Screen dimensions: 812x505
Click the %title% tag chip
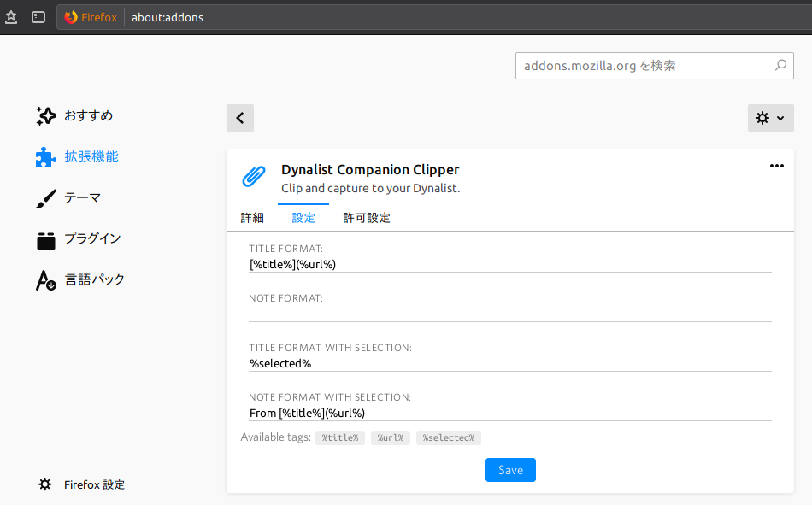[339, 437]
